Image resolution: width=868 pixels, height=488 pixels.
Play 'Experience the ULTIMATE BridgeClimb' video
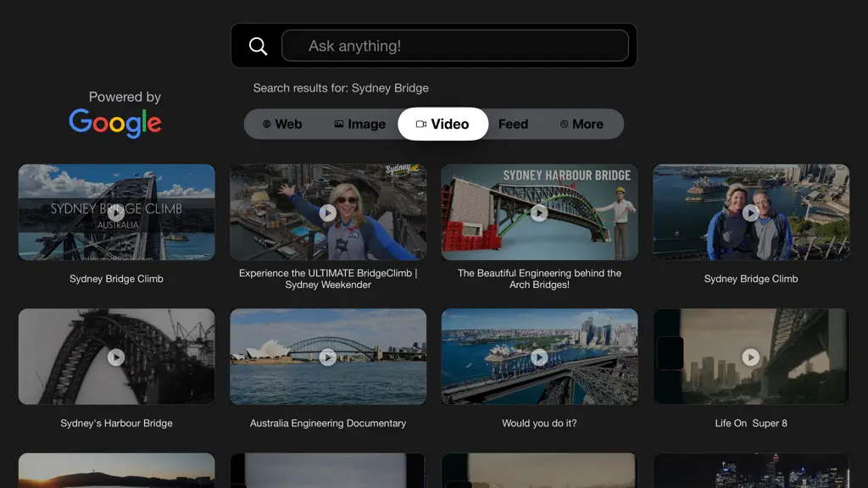[328, 213]
